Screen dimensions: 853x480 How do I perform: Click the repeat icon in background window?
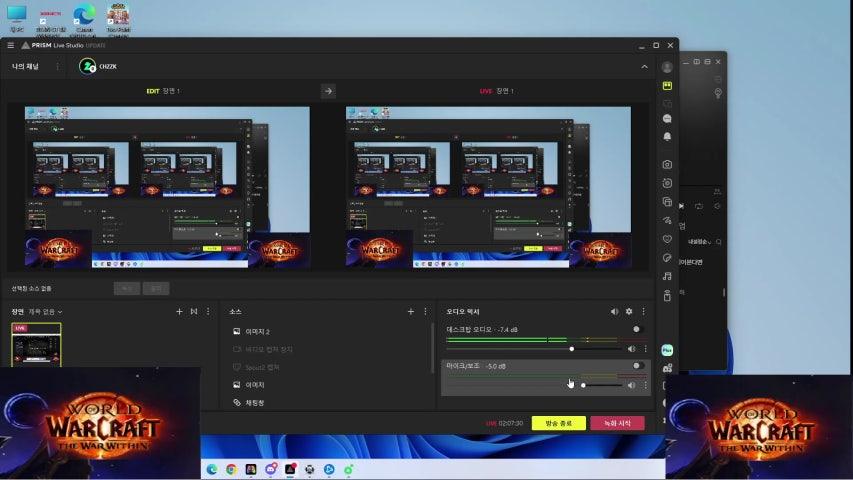(699, 206)
